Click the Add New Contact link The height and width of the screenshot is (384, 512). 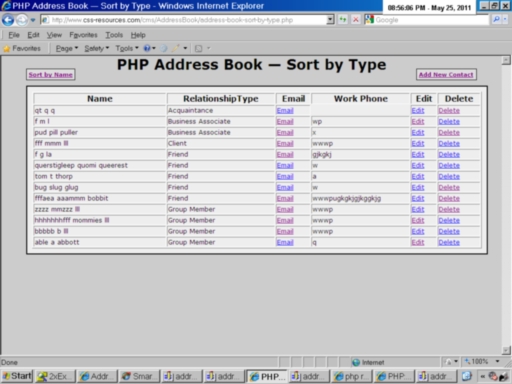click(446, 75)
